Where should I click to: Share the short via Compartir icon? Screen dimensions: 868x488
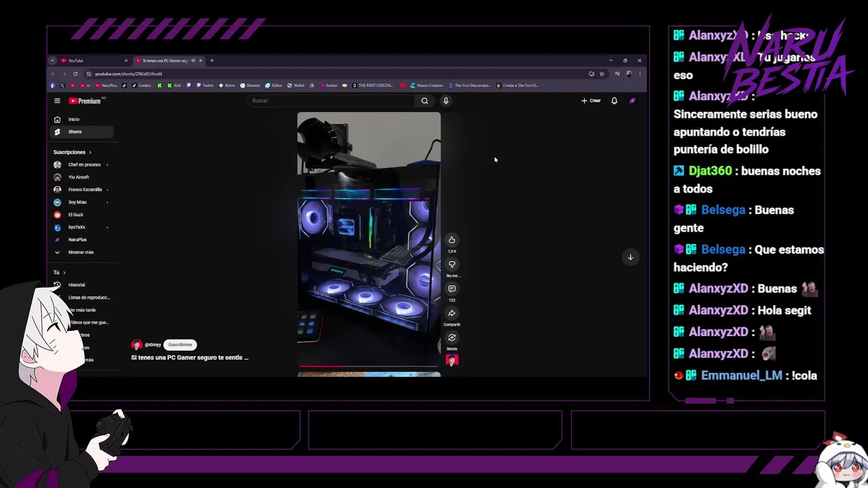pos(452,313)
